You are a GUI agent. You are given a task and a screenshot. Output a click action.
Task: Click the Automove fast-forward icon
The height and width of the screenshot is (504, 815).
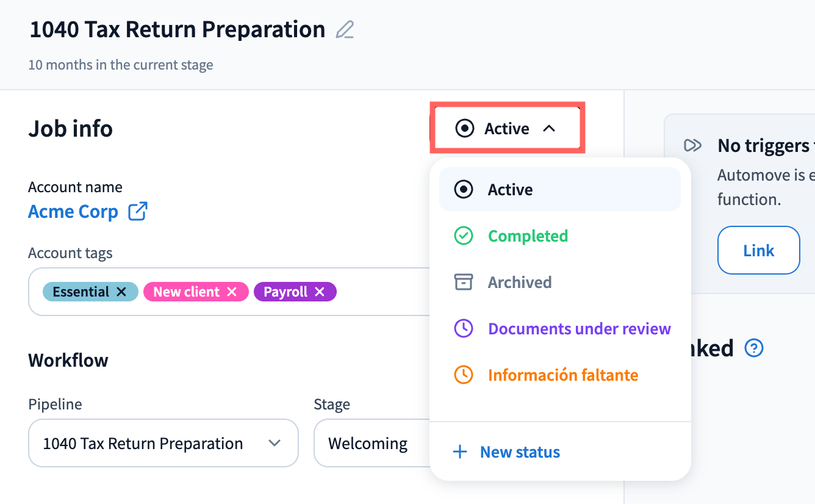[693, 145]
